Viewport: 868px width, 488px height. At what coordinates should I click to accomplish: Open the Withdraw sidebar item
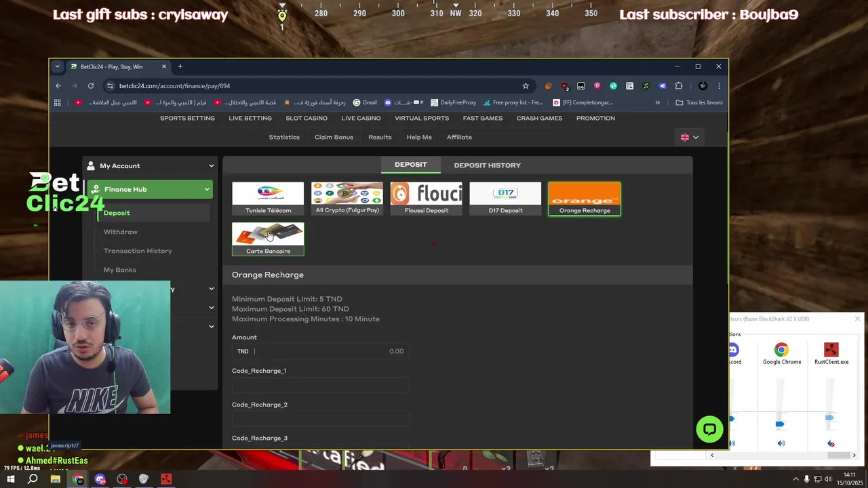pos(121,232)
